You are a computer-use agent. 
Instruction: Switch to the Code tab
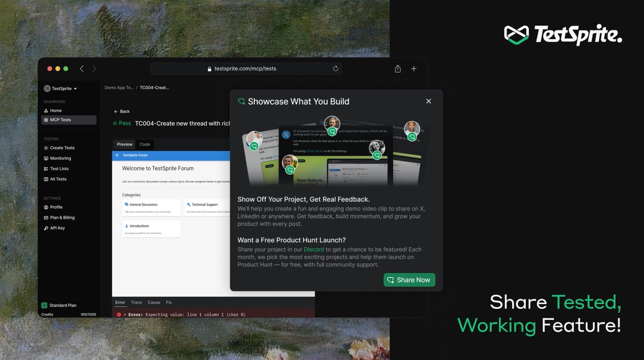(x=145, y=144)
